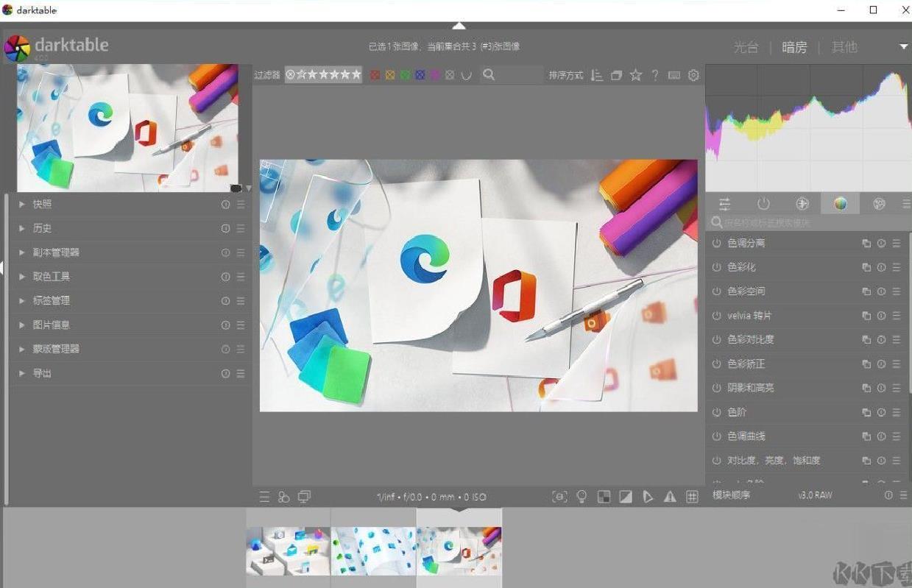
Task: Toggle grouped images icon in top toolbar
Action: point(616,75)
